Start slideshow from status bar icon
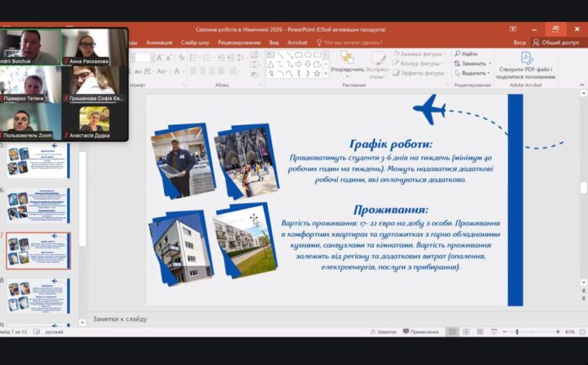 494,332
